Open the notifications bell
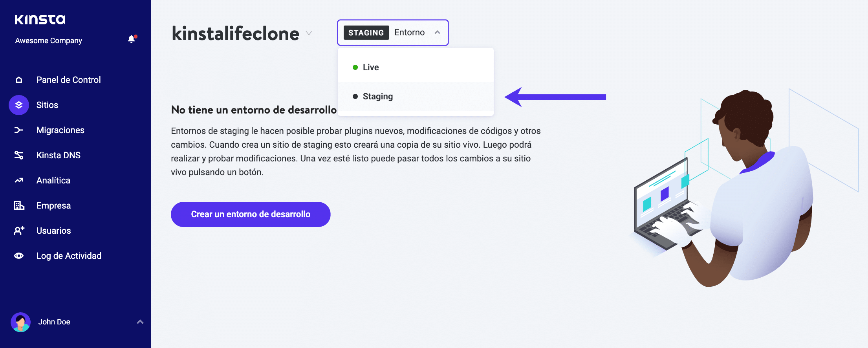Viewport: 868px width, 348px height. click(132, 39)
